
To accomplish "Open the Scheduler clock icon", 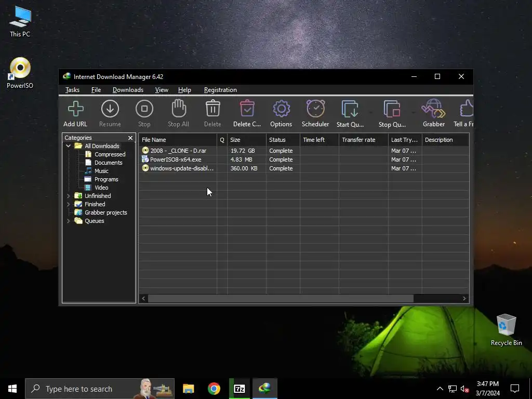I will pos(315,113).
